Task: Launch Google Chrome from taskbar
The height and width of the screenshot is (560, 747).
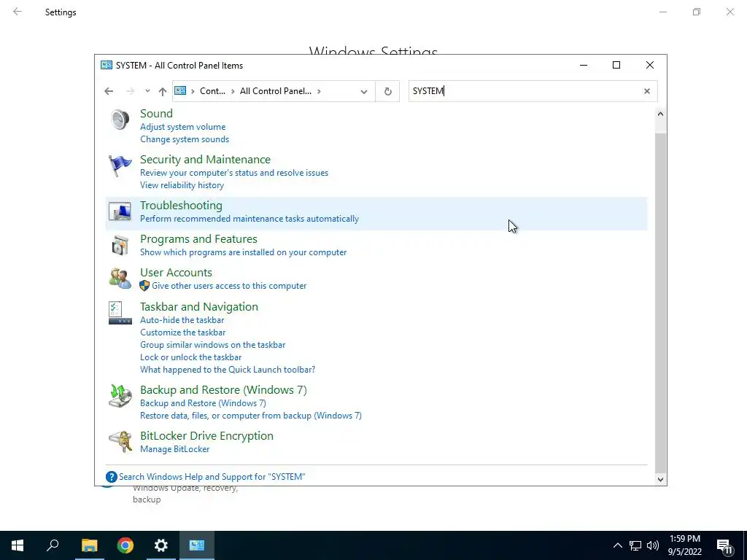Action: click(125, 545)
